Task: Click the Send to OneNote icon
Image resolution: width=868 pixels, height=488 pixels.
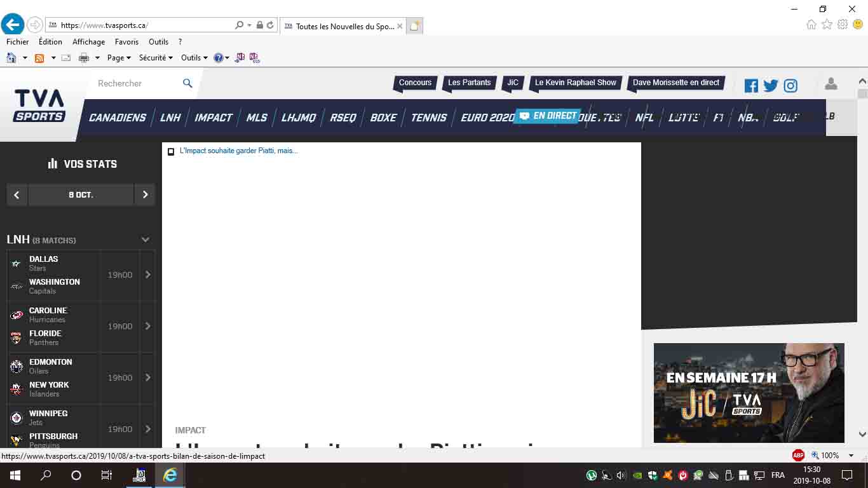Action: click(240, 58)
